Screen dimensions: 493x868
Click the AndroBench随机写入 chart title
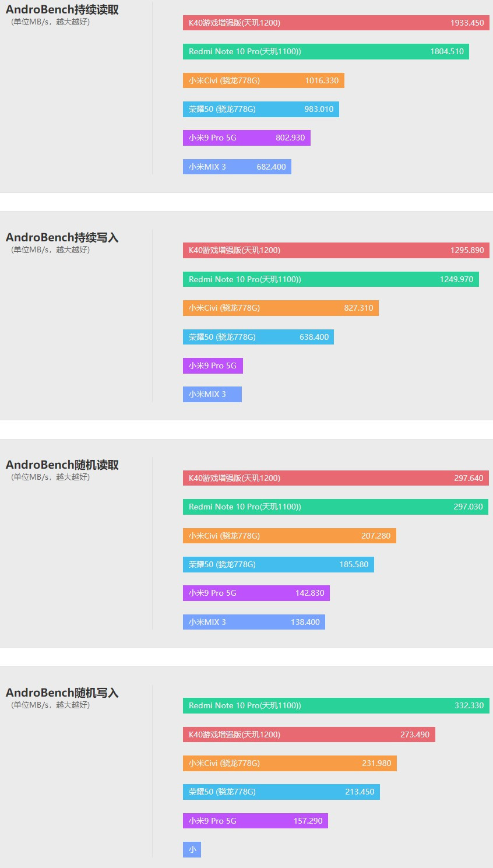62,693
